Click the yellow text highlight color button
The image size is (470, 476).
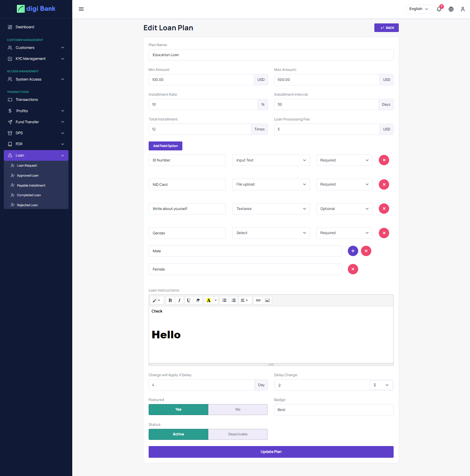pyautogui.click(x=209, y=300)
